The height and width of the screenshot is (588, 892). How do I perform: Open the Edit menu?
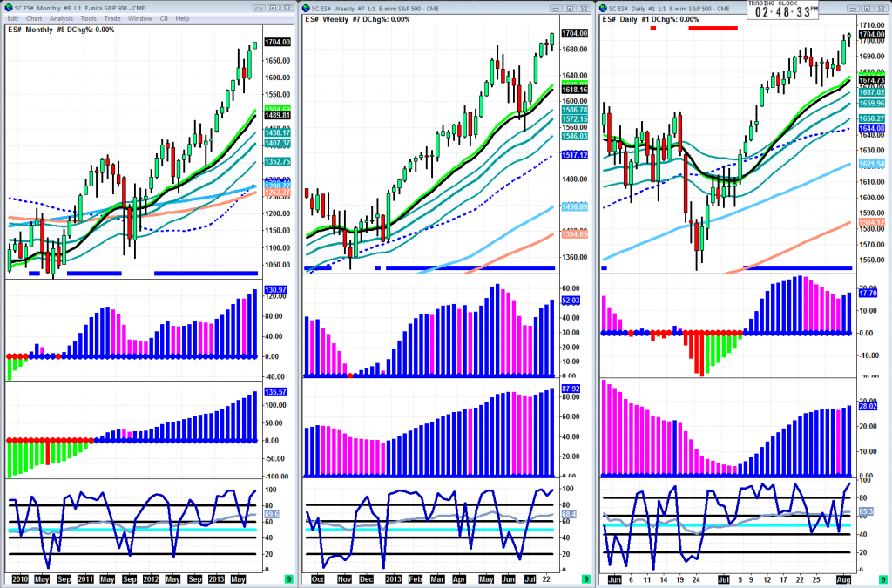[13, 18]
